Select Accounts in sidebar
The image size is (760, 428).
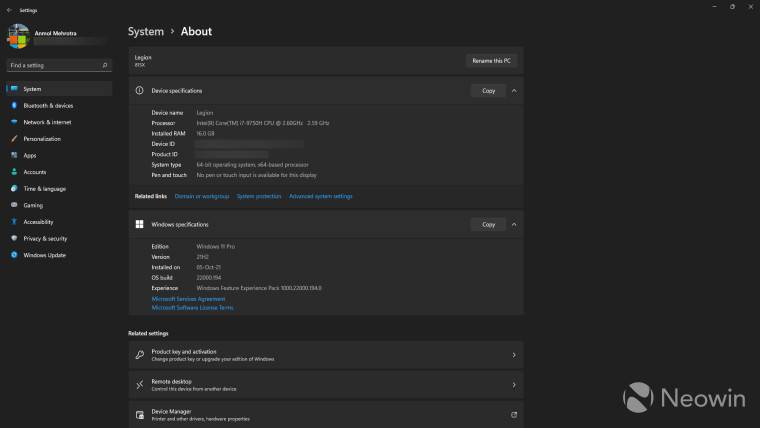pos(59,172)
